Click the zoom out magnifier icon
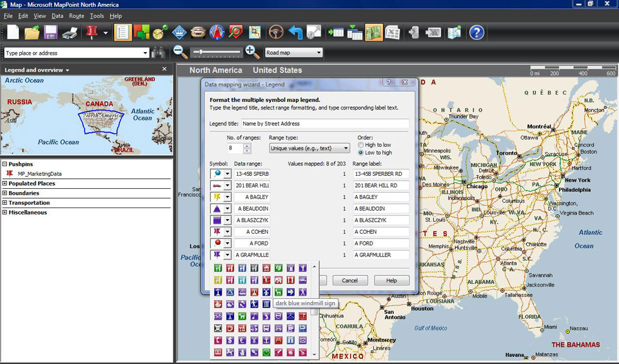This screenshot has width=619, height=364. coord(181,53)
